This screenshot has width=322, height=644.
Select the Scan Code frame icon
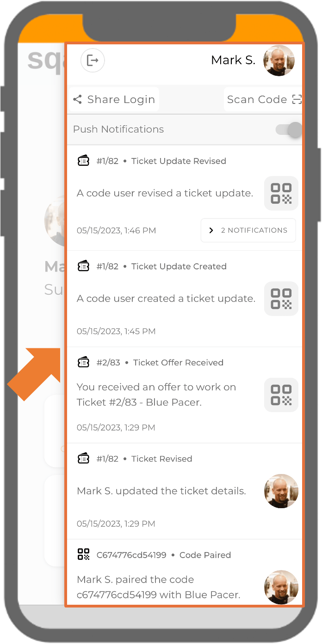297,99
